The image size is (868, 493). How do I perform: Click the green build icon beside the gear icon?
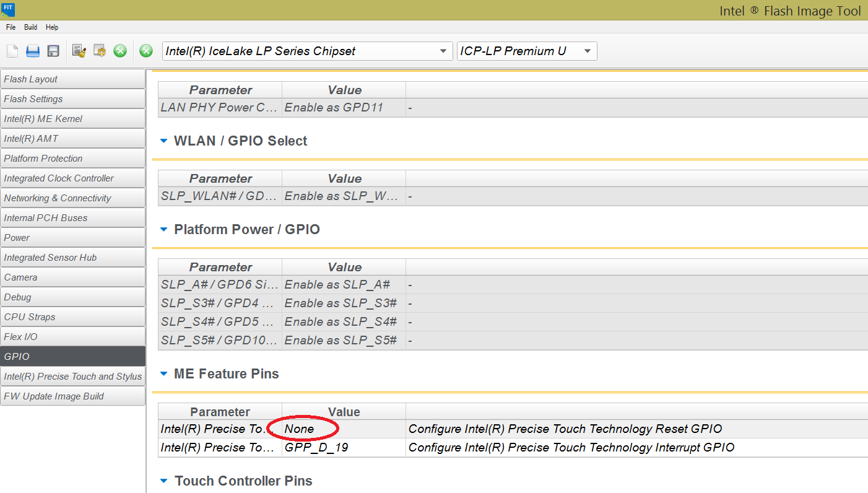(120, 51)
